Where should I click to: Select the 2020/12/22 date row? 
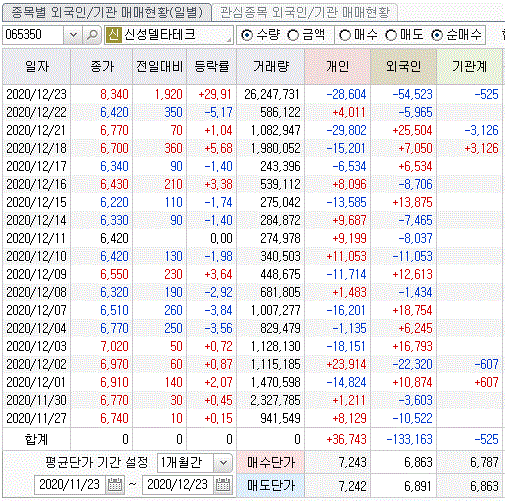pos(252,112)
